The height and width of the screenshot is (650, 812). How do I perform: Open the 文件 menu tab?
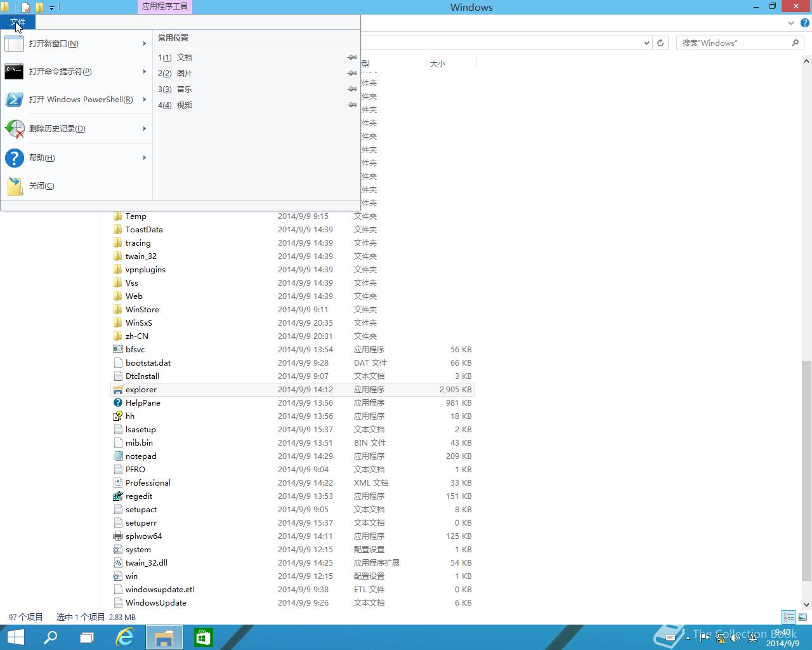coord(18,22)
